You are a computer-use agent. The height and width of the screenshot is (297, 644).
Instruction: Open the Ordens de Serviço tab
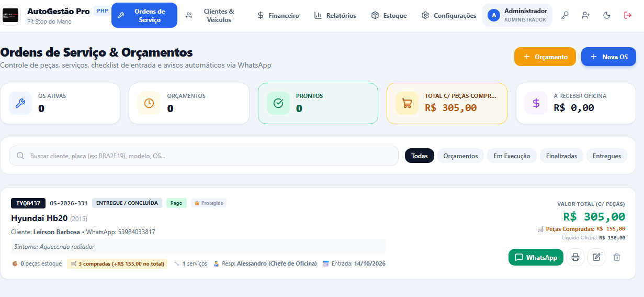click(144, 15)
